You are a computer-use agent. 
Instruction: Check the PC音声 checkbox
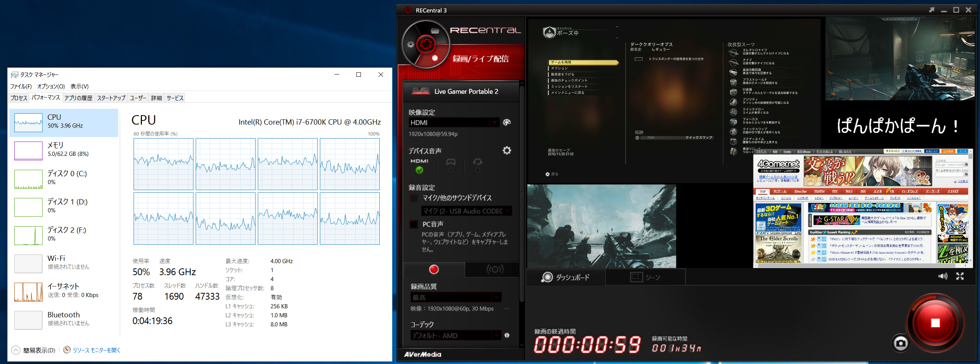[x=414, y=224]
